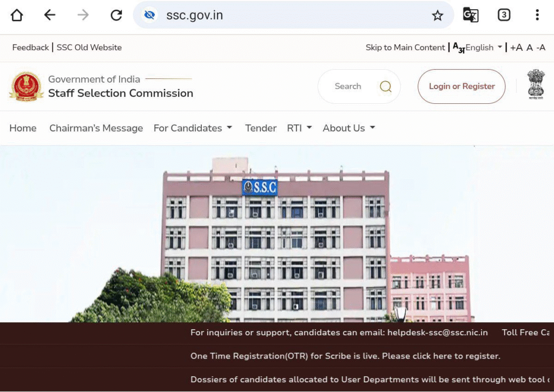Open the tab switcher showing 3 tabs
The width and height of the screenshot is (554, 392).
coord(504,15)
